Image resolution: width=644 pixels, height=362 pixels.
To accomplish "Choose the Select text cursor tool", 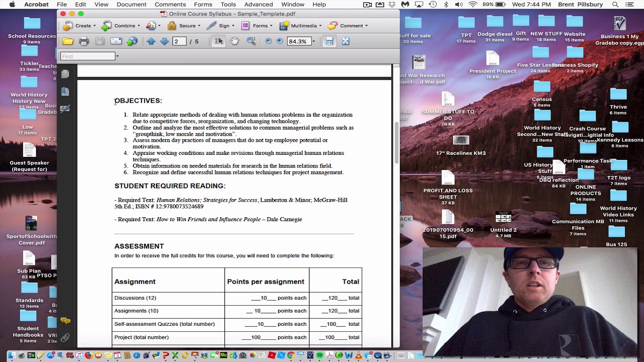I will pos(219,41).
